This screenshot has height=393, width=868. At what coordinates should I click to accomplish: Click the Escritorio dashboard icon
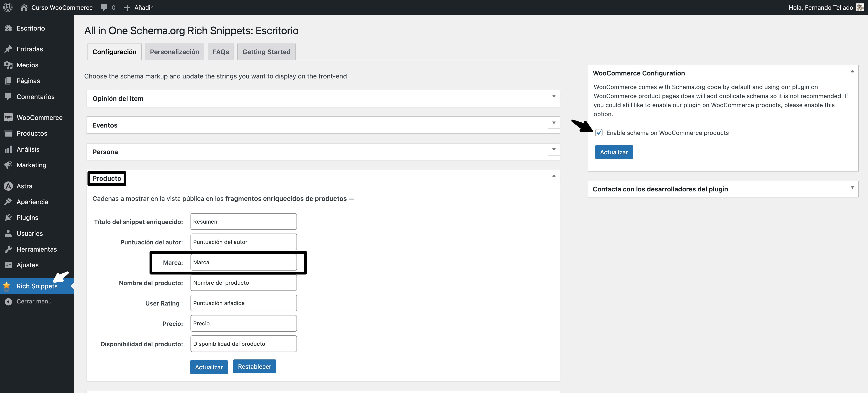point(8,28)
